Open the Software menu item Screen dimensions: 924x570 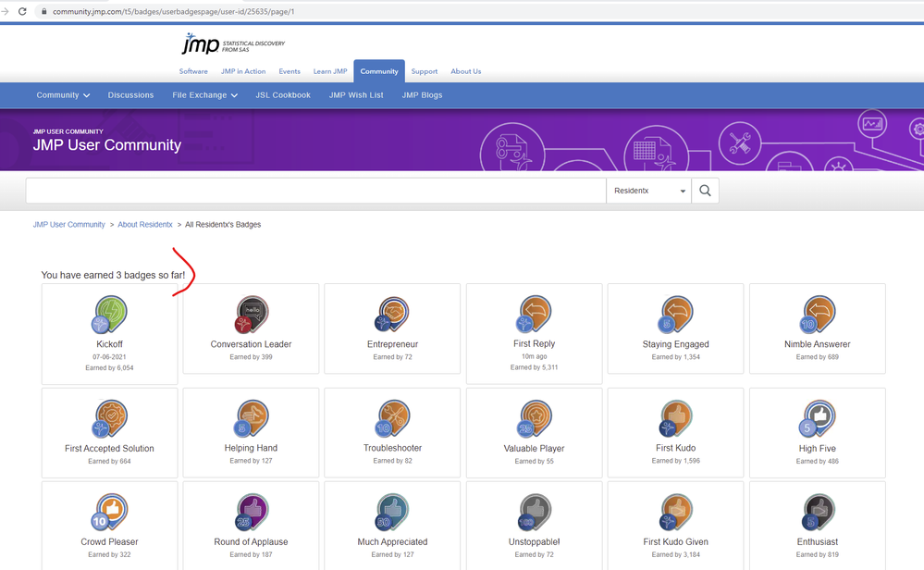click(193, 71)
